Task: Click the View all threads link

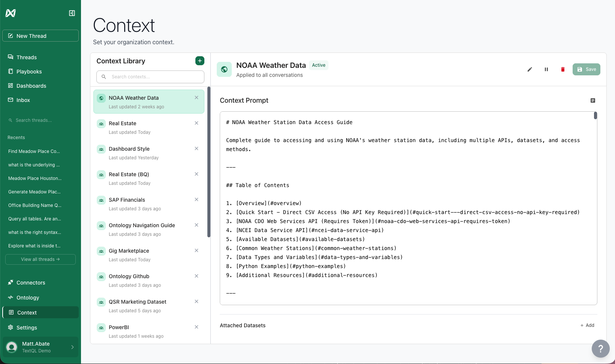Action: tap(40, 259)
